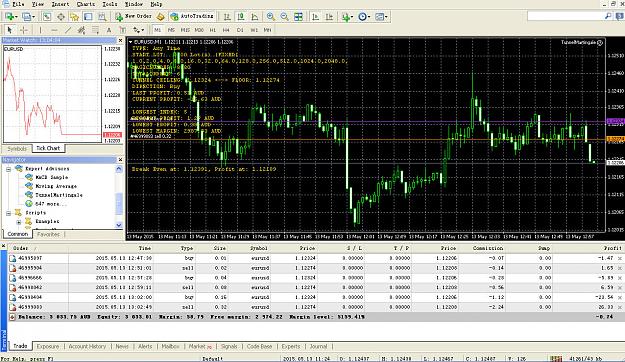Select the Vertical Line drawing tool

point(40,30)
